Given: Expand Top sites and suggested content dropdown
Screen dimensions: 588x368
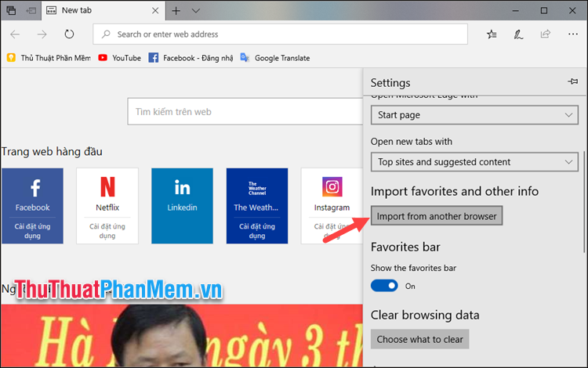Looking at the screenshot, I should pyautogui.click(x=474, y=162).
